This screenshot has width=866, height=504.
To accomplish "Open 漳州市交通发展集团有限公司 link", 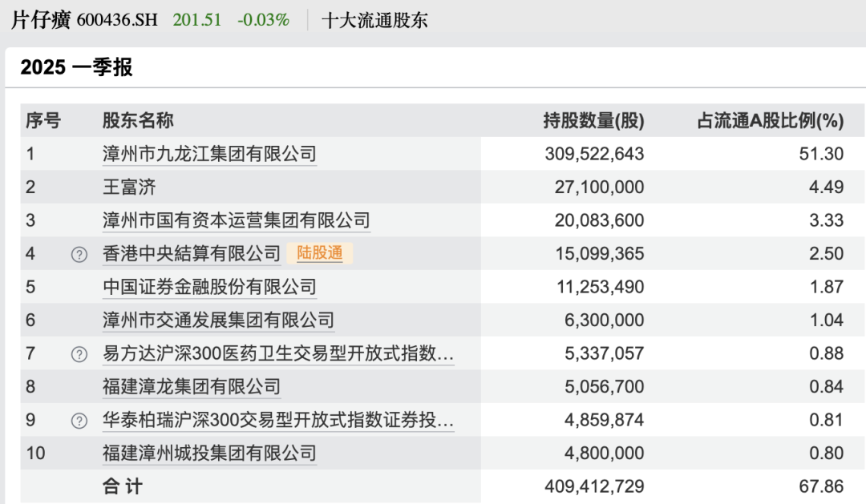I will (218, 321).
